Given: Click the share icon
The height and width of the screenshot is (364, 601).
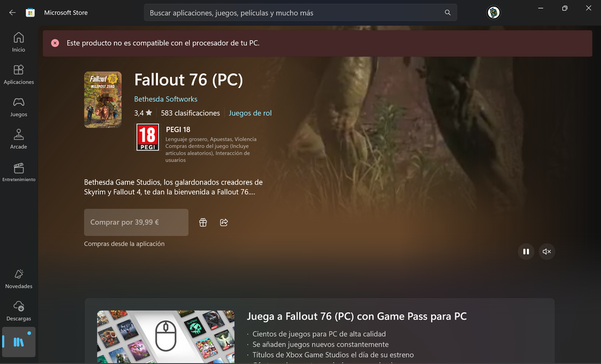Looking at the screenshot, I should (x=224, y=222).
